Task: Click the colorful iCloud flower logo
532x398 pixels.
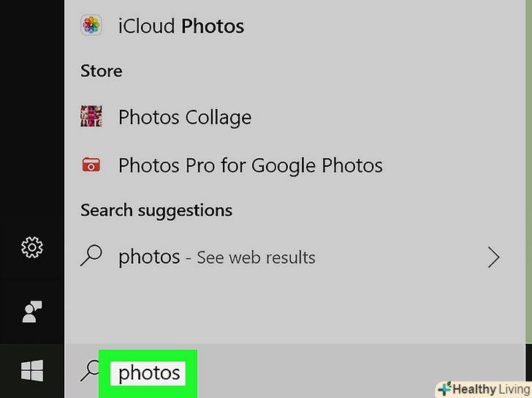Action: (x=91, y=26)
